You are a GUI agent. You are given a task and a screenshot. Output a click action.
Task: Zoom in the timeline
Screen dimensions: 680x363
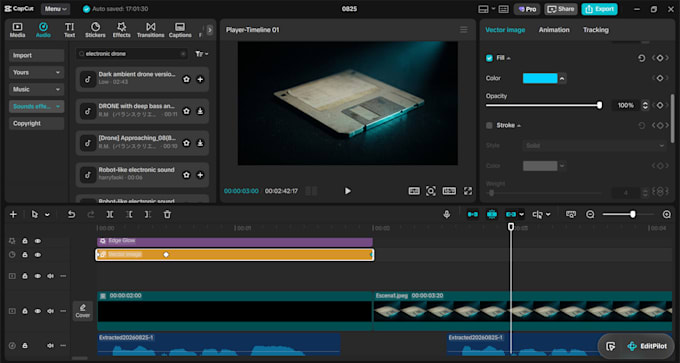(x=667, y=214)
